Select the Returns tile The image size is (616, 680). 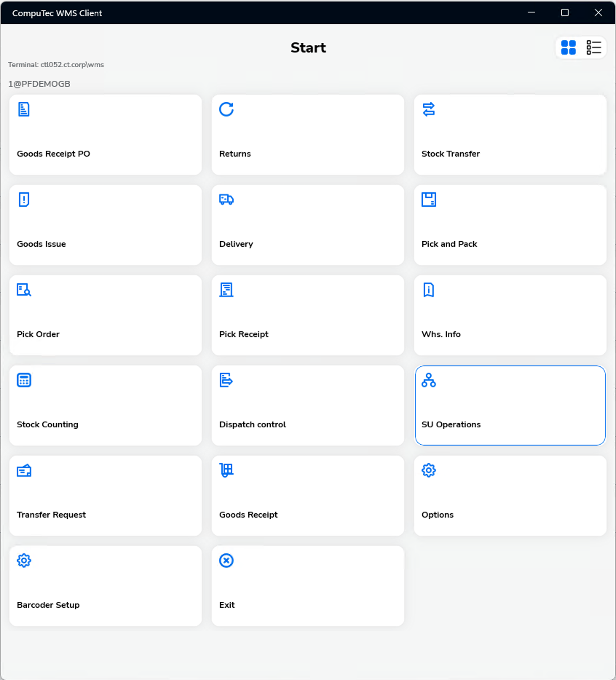pyautogui.click(x=308, y=135)
